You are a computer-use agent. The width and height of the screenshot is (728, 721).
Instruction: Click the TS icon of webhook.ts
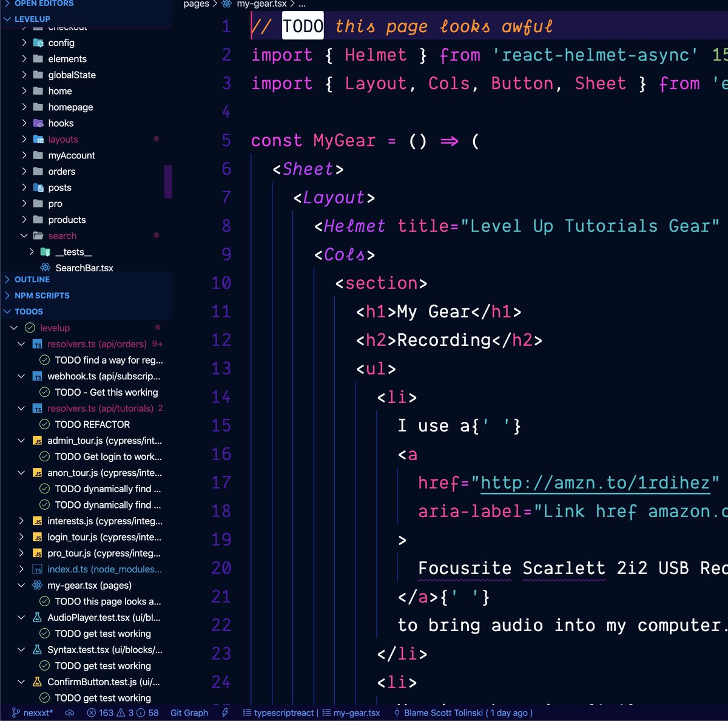pyautogui.click(x=37, y=376)
